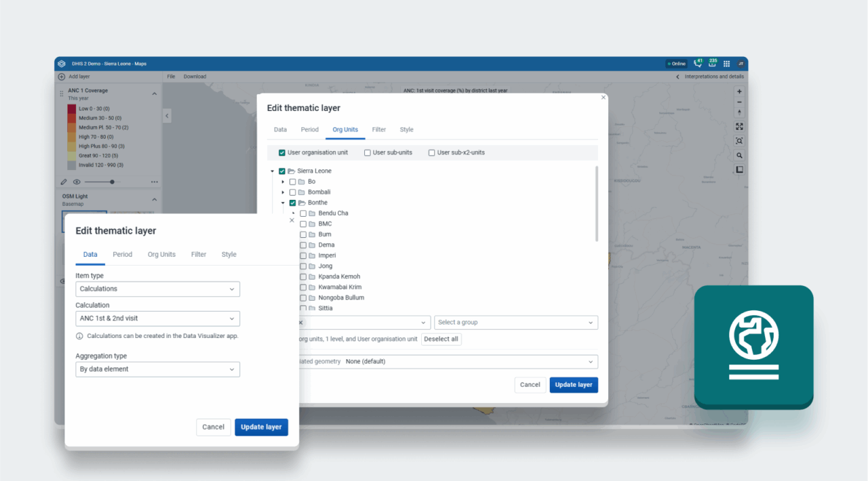Image resolution: width=868 pixels, height=481 pixels.
Task: Uncheck User organisation unit
Action: coord(282,152)
